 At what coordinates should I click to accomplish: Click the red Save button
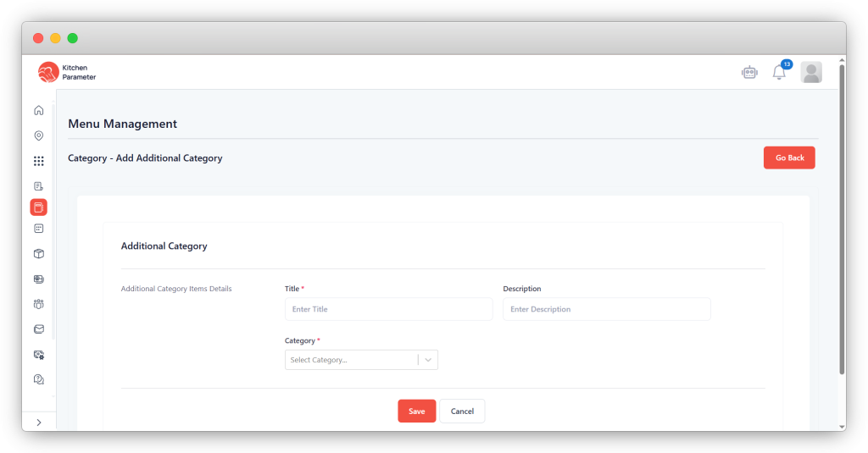click(416, 412)
